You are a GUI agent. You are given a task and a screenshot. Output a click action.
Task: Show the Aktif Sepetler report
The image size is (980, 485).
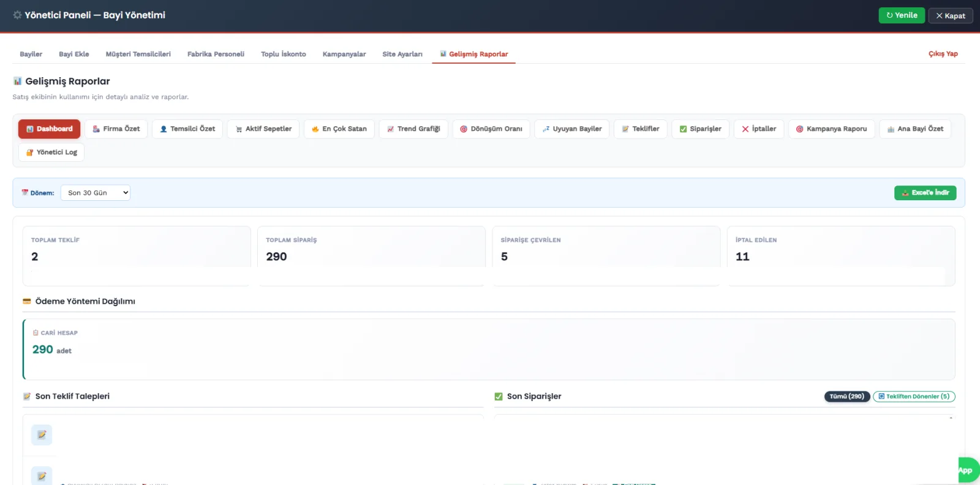click(263, 129)
